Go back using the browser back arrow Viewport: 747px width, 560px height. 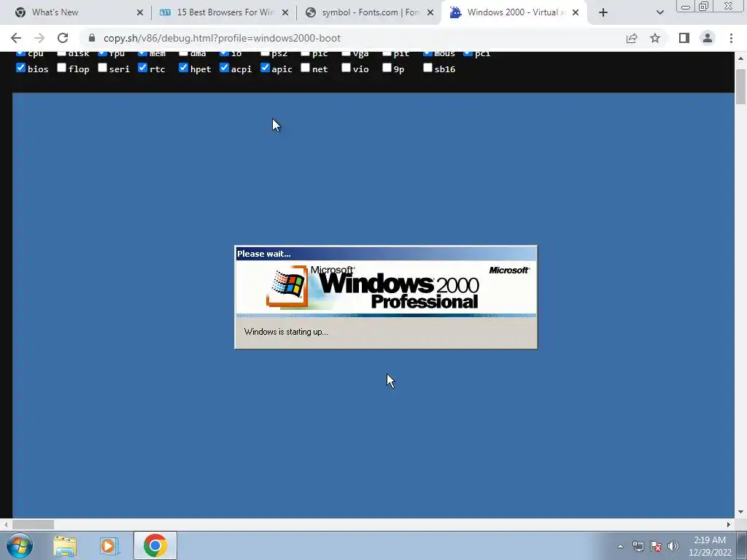point(16,38)
